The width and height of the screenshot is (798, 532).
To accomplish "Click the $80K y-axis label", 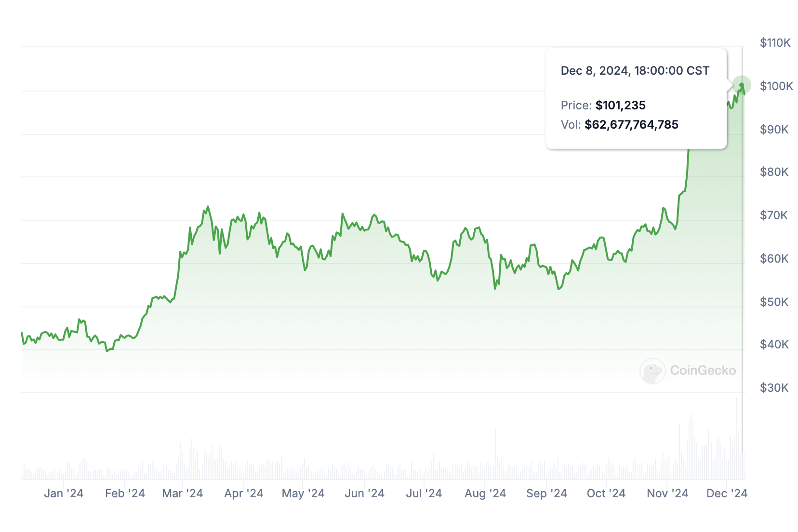I will (x=774, y=172).
